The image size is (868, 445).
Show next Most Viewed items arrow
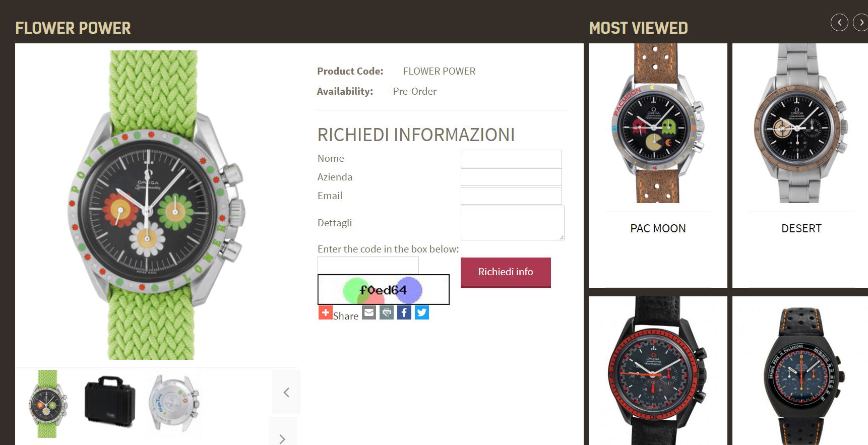(861, 23)
